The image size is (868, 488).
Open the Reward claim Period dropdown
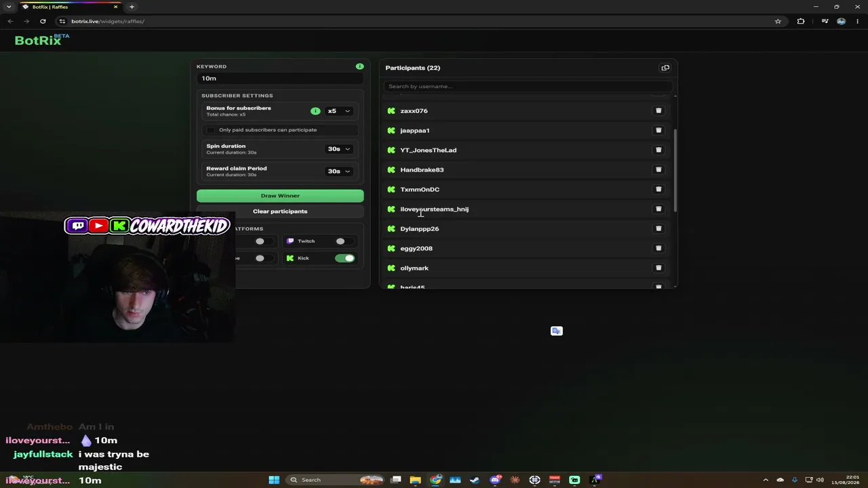[339, 171]
